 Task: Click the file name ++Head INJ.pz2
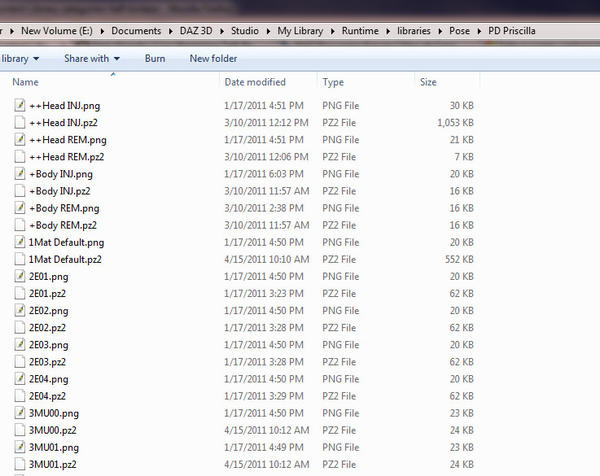pos(64,123)
